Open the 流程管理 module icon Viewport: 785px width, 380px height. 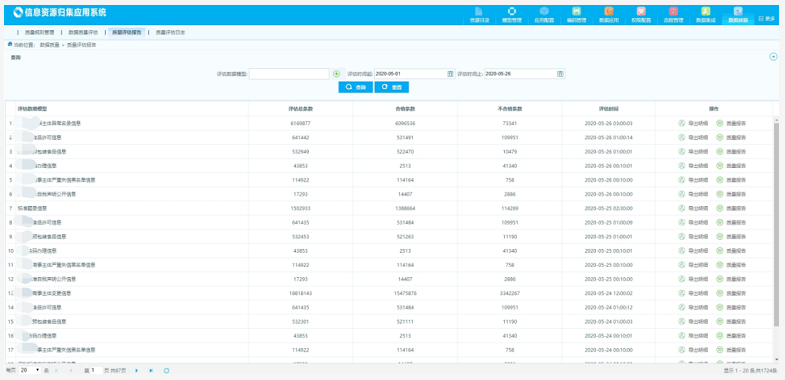click(x=673, y=15)
